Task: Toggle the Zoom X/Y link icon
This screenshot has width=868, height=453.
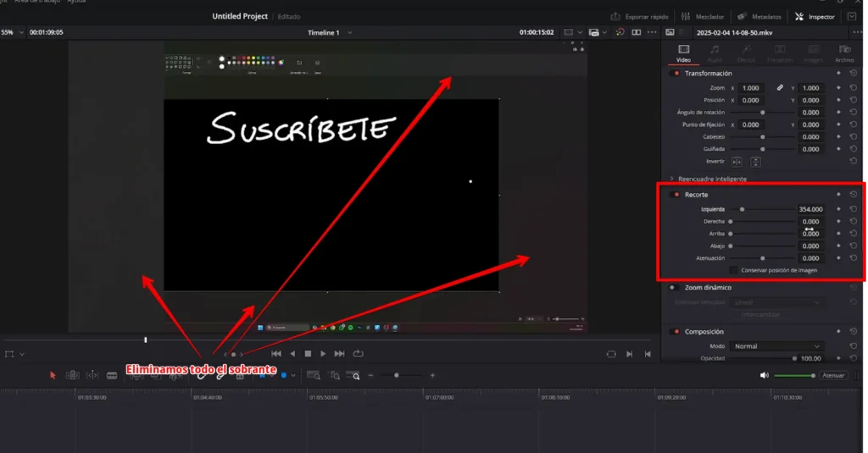Action: (780, 88)
